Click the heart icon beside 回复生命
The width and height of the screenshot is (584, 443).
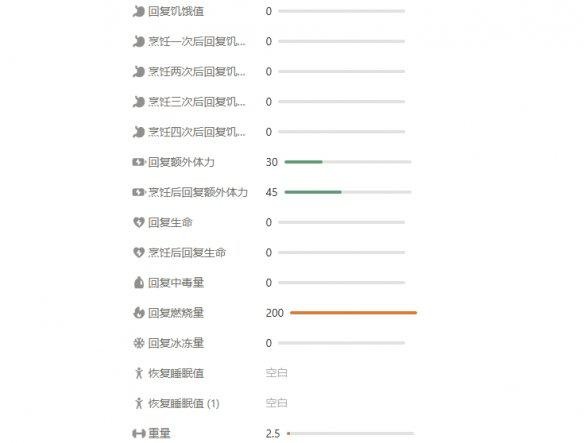[x=139, y=222]
